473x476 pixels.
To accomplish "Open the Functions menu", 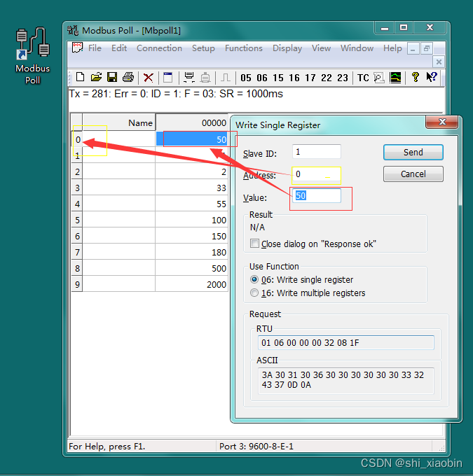I will coord(243,48).
